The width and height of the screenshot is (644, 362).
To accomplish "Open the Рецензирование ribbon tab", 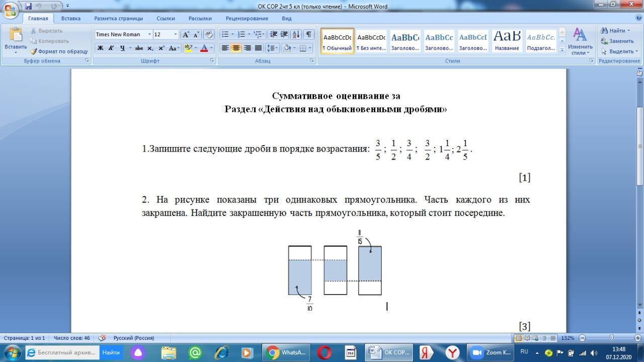I will tap(247, 18).
